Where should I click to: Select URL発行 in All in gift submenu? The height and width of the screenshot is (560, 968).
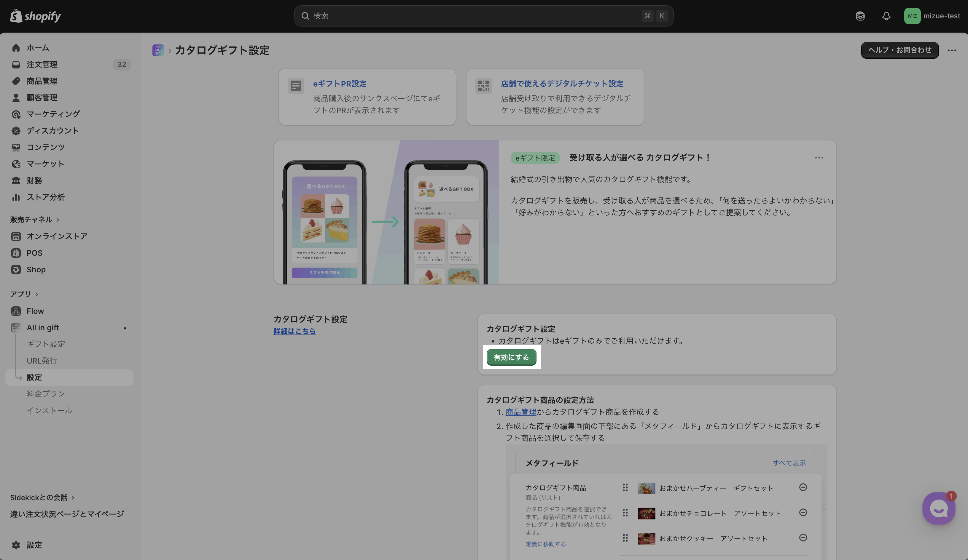(x=42, y=360)
